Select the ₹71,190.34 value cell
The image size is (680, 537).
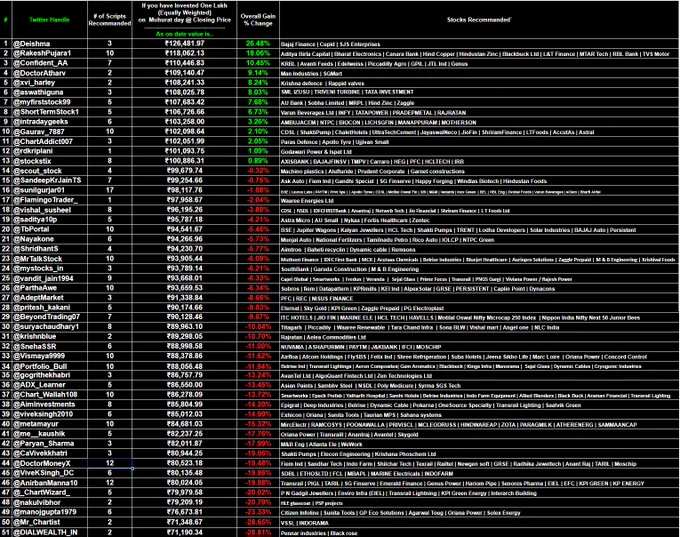click(x=184, y=532)
